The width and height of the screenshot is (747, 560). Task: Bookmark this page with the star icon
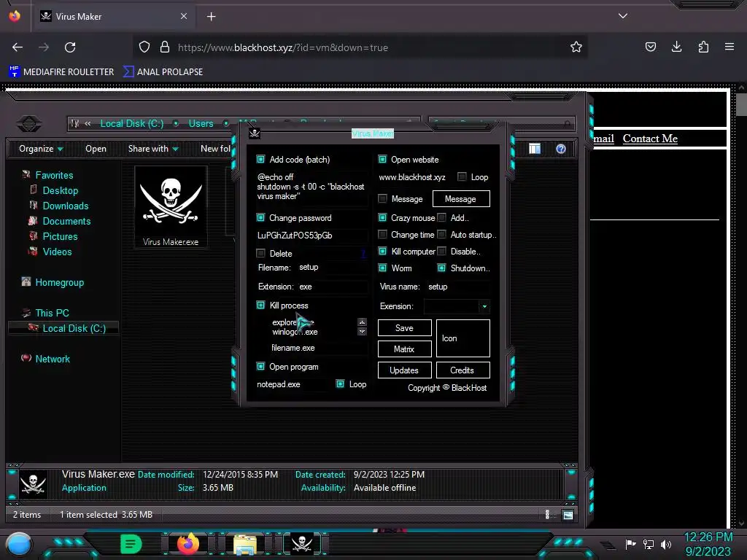tap(576, 47)
